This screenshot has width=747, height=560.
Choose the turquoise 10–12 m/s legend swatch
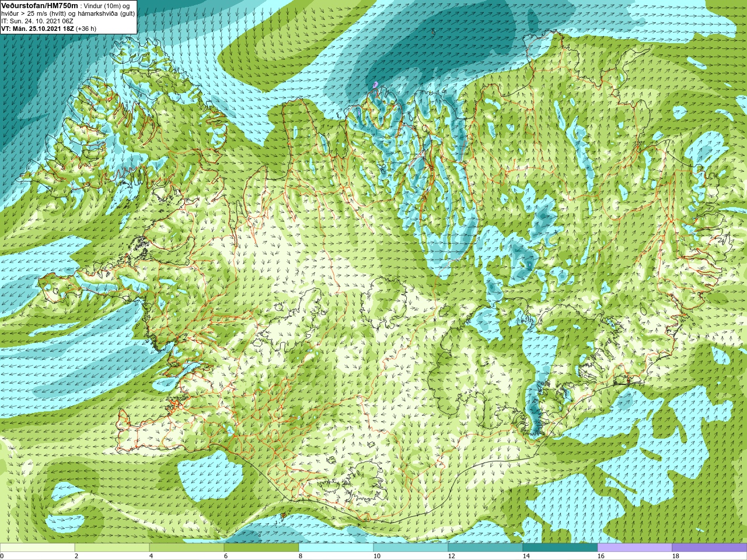click(411, 548)
